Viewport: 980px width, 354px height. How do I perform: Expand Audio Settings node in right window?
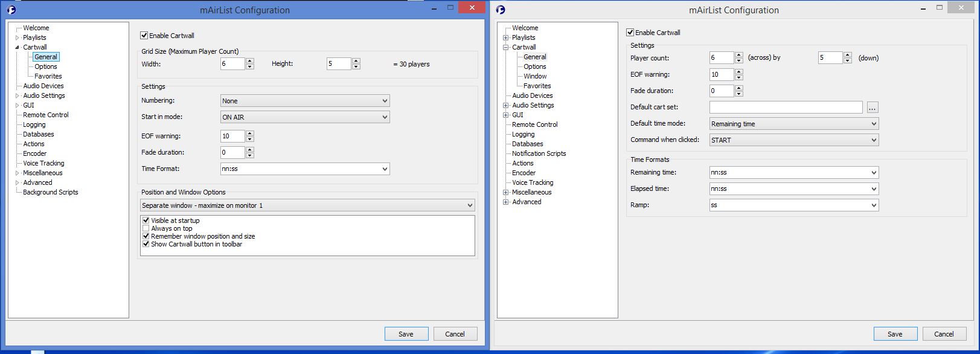coord(506,105)
